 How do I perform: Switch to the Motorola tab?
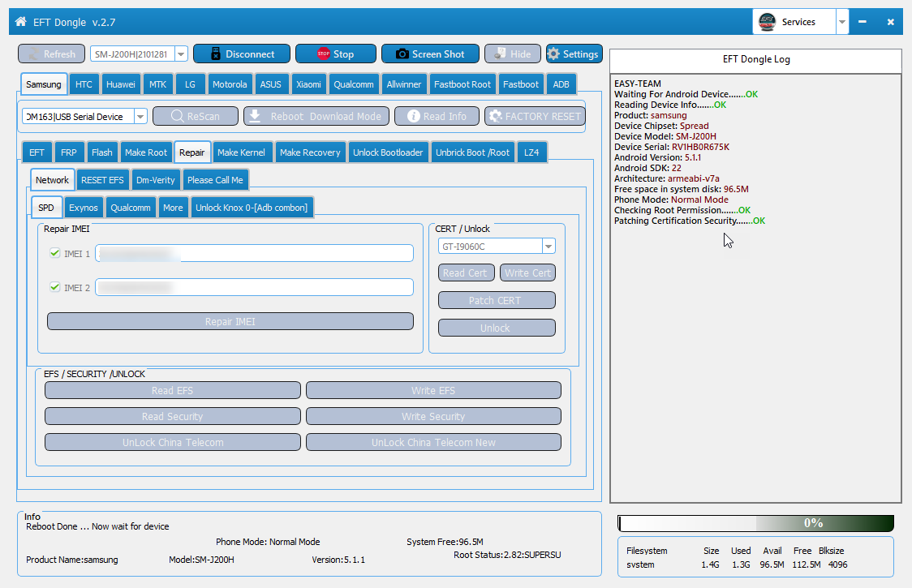pyautogui.click(x=230, y=84)
